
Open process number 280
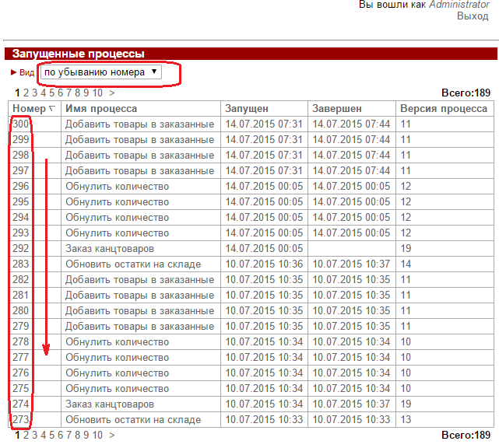(21, 311)
